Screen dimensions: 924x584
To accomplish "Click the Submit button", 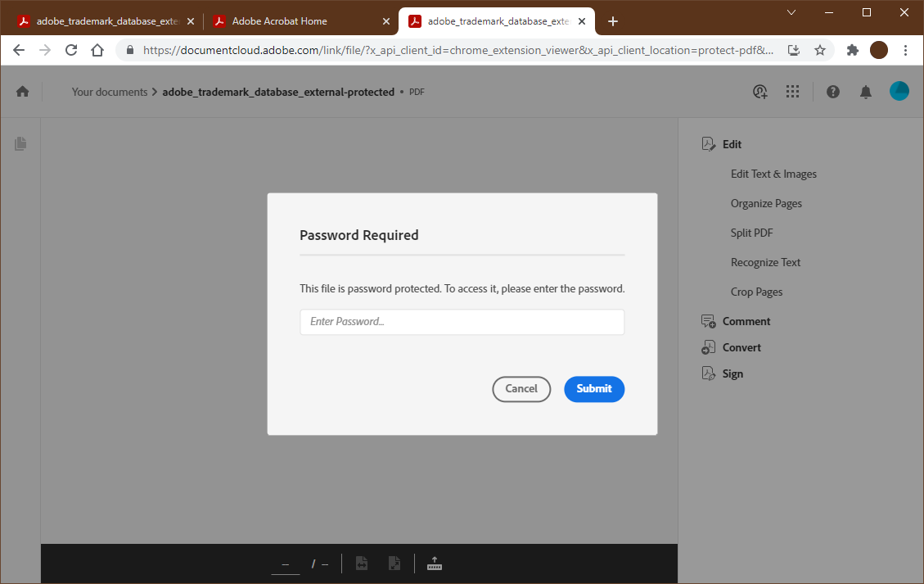I will click(x=594, y=389).
